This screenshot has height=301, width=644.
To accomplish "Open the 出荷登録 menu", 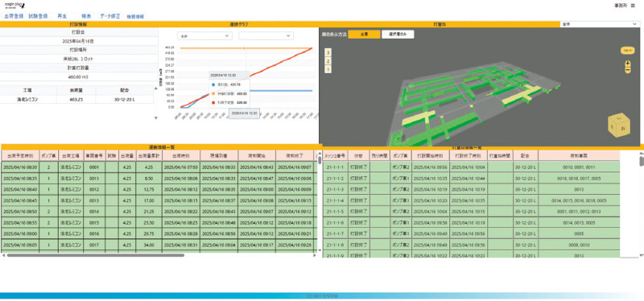I will [14, 16].
